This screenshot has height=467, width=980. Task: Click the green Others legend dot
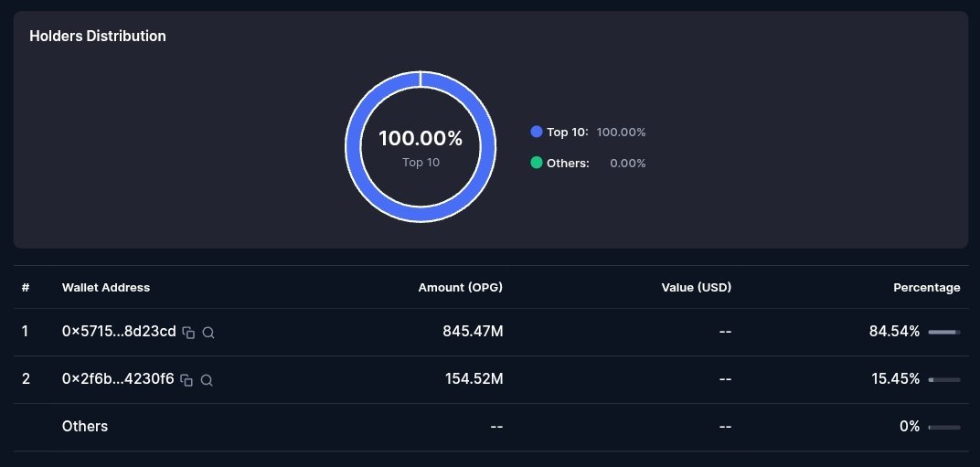pos(537,164)
